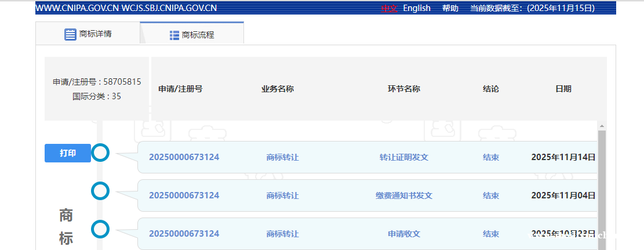Click 结束 in the 2025年11月14日 row
This screenshot has height=250, width=644.
pyautogui.click(x=490, y=157)
